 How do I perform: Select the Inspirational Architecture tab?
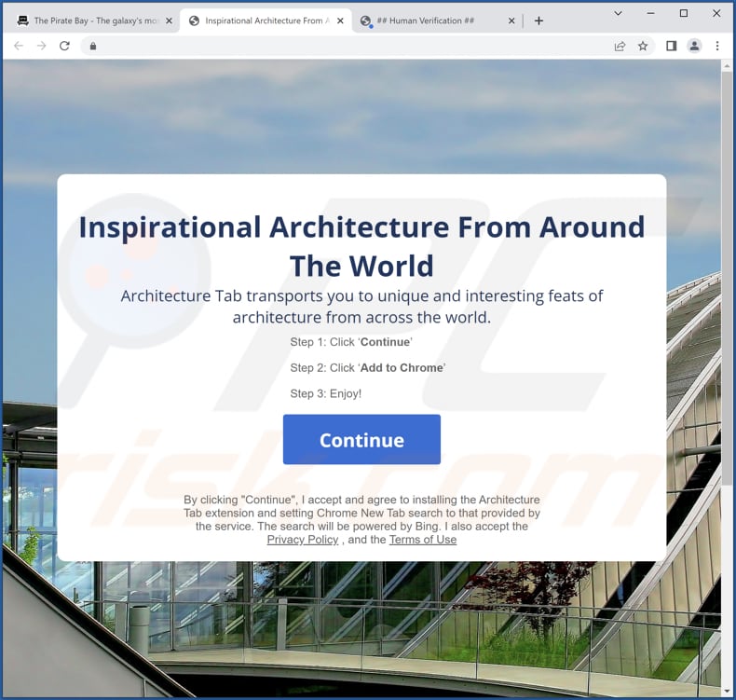[266, 21]
